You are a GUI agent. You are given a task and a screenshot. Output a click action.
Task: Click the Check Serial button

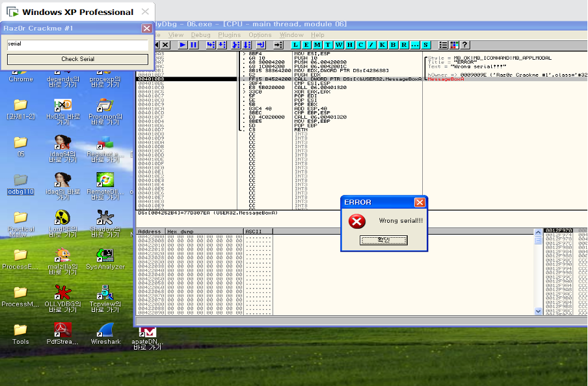pyautogui.click(x=77, y=59)
